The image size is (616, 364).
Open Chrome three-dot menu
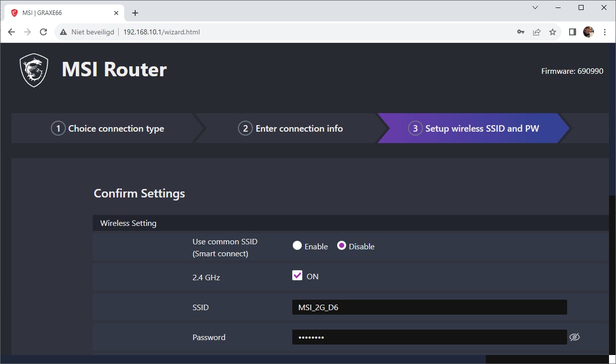605,32
